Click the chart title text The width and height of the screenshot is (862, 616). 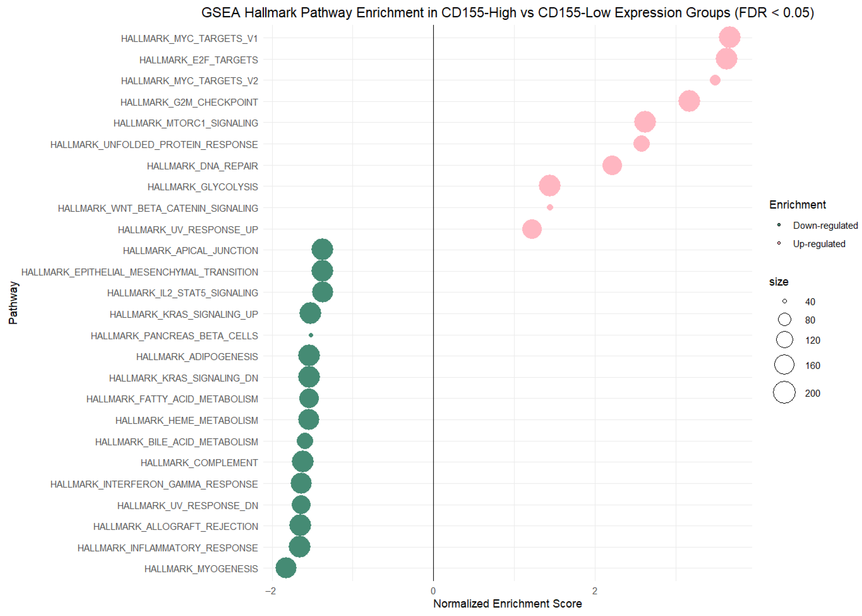click(507, 13)
